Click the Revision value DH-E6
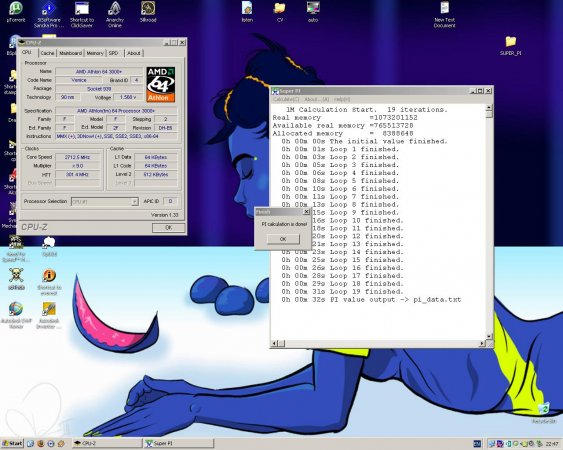 (166, 128)
